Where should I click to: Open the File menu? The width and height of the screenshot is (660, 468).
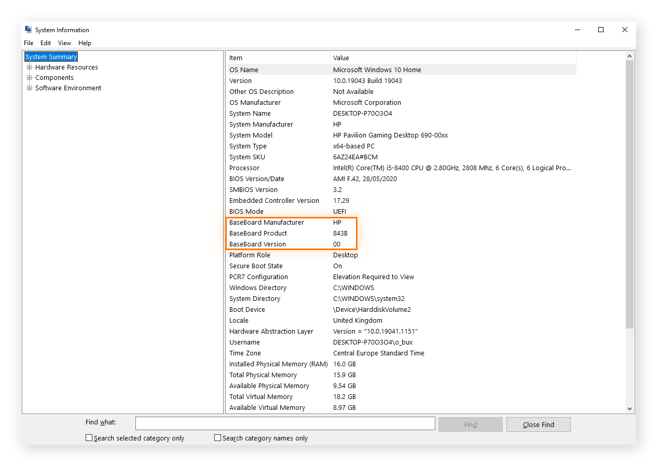pos(28,43)
